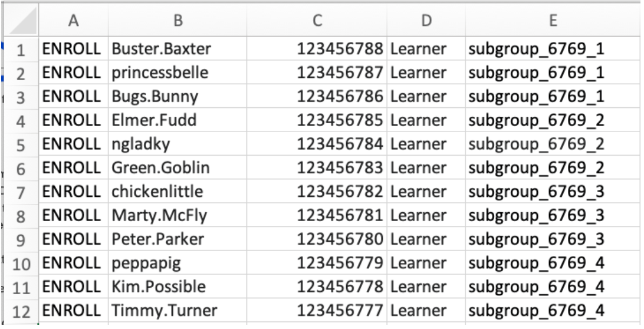The width and height of the screenshot is (644, 329).
Task: Select the Green.Goblin cell
Action: (x=178, y=168)
